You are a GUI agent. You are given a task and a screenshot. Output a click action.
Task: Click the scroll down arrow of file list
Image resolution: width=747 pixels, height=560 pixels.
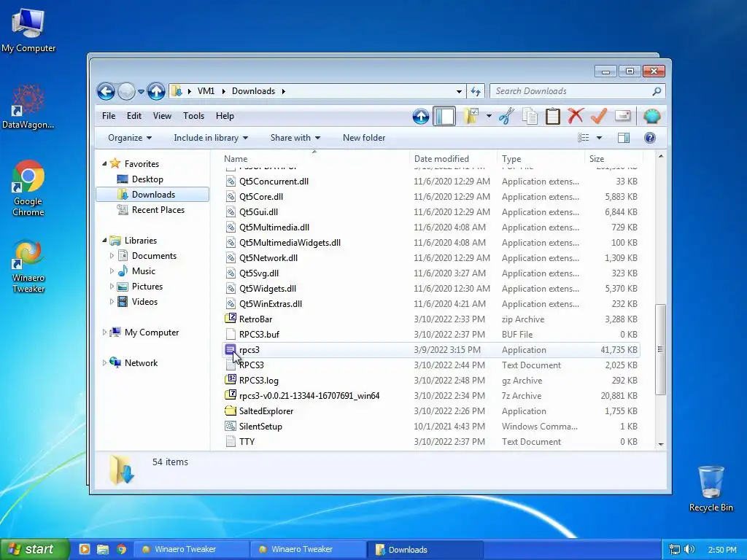click(x=661, y=444)
